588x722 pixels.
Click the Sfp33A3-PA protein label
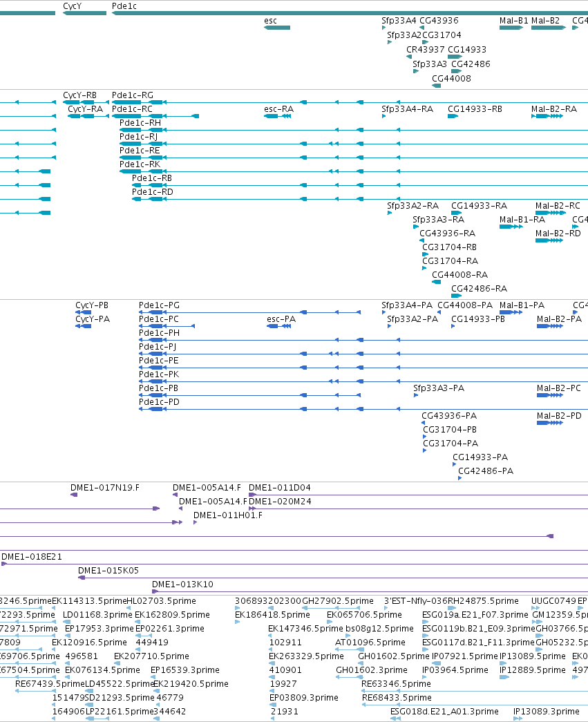click(438, 388)
